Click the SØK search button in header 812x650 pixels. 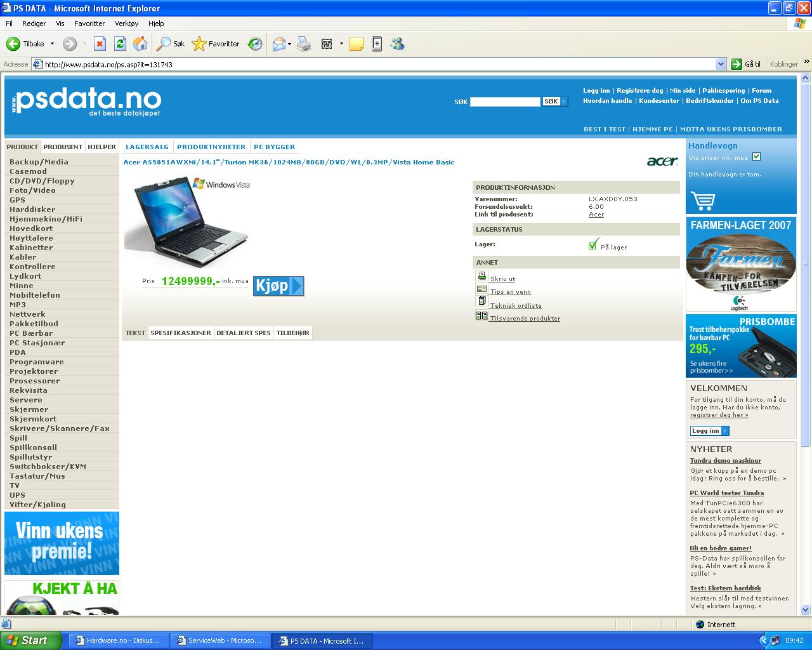click(554, 102)
